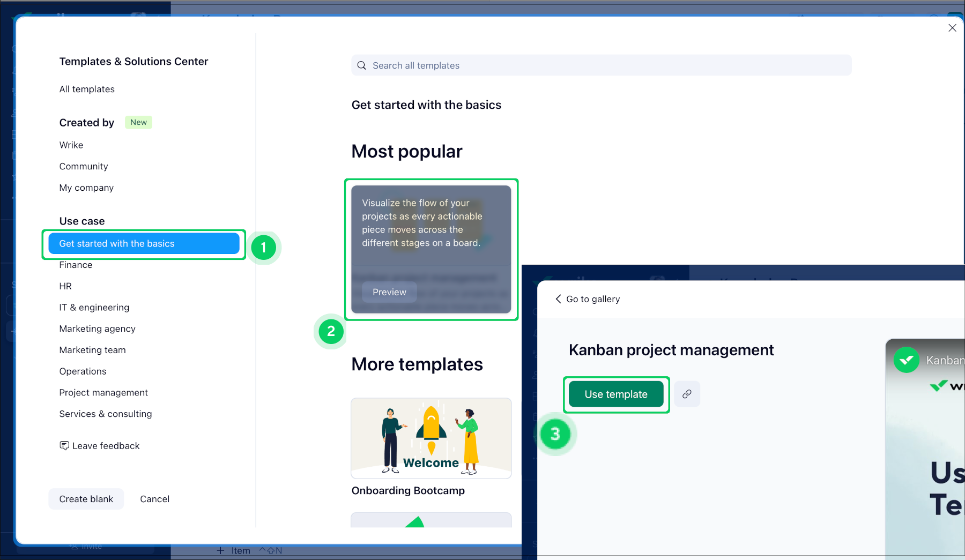
Task: Select Marketing agency use case
Action: coord(97,328)
